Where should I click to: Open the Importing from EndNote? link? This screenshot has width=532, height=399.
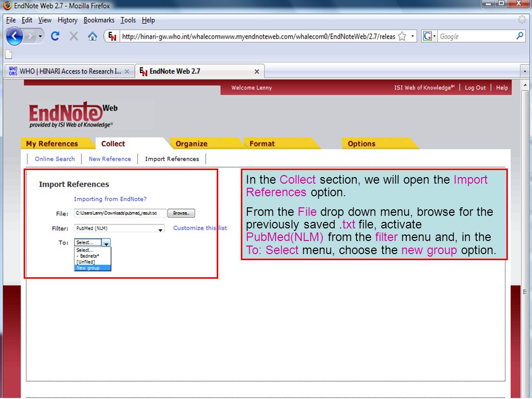point(110,199)
